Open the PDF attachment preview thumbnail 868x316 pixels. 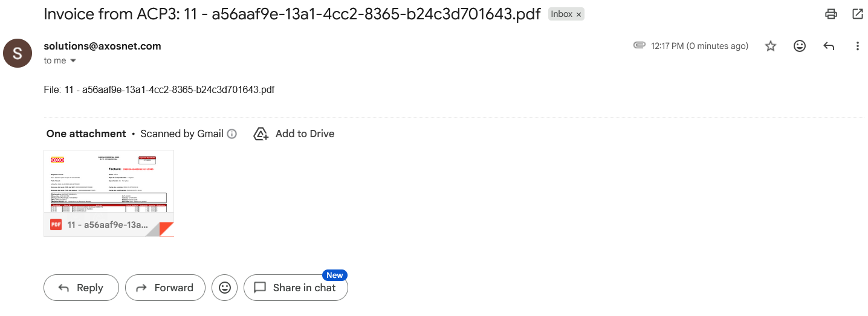pos(109,181)
